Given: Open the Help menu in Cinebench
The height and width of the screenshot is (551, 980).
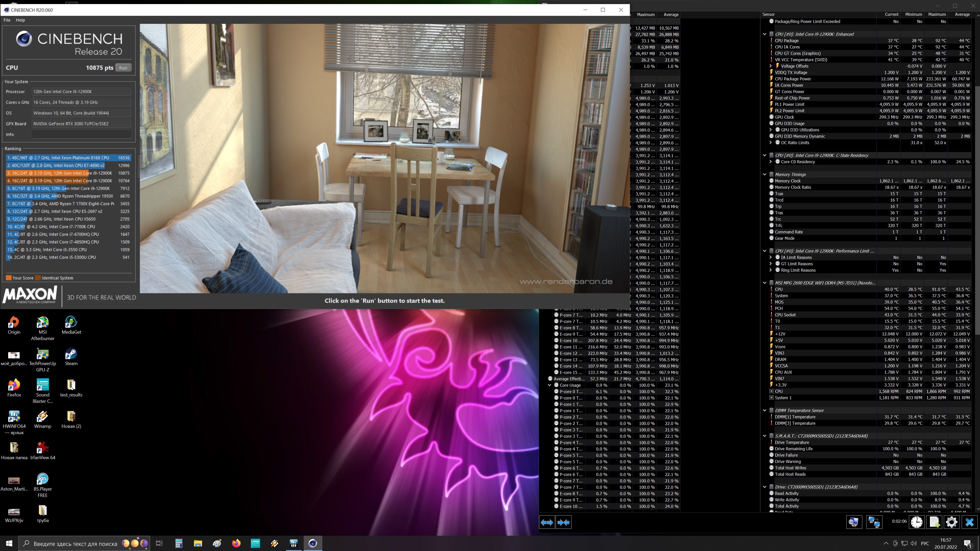Looking at the screenshot, I should 20,20.
